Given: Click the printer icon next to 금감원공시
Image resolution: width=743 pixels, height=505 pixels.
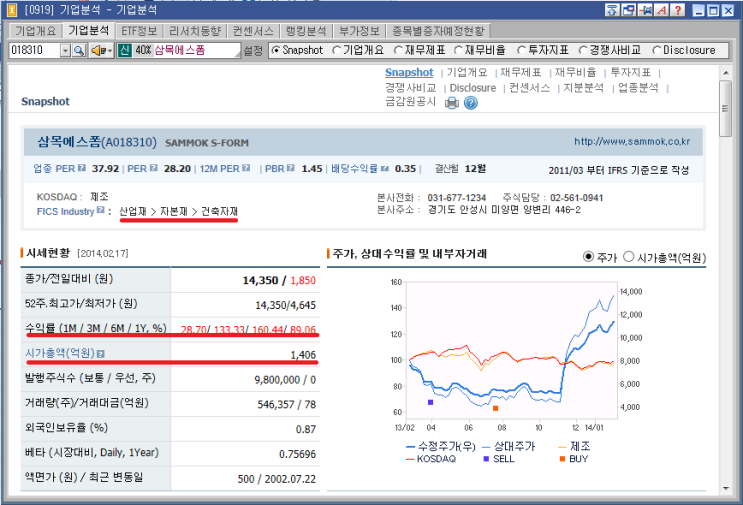Looking at the screenshot, I should pos(452,103).
